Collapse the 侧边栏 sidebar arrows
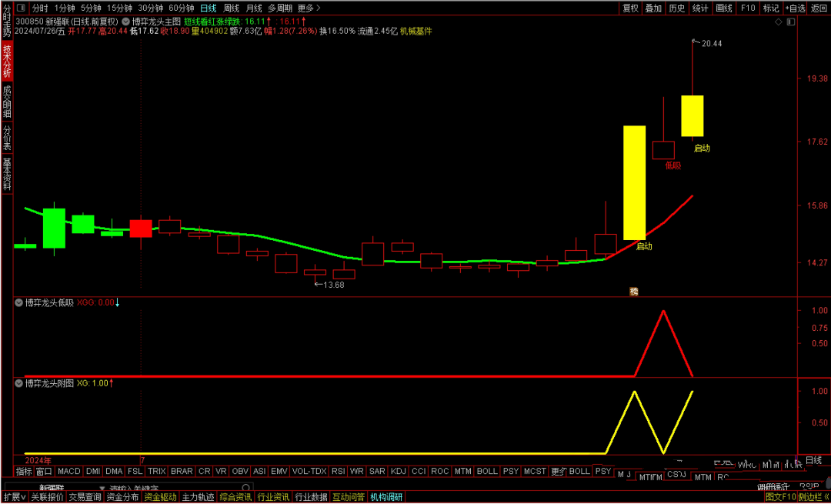This screenshot has height=504, width=831. pos(826,497)
